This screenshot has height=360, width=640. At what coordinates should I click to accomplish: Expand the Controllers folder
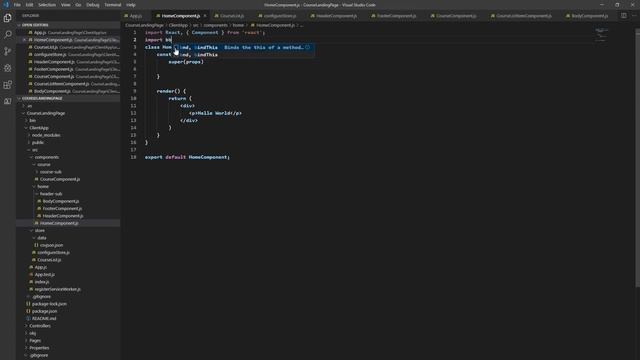click(40, 326)
